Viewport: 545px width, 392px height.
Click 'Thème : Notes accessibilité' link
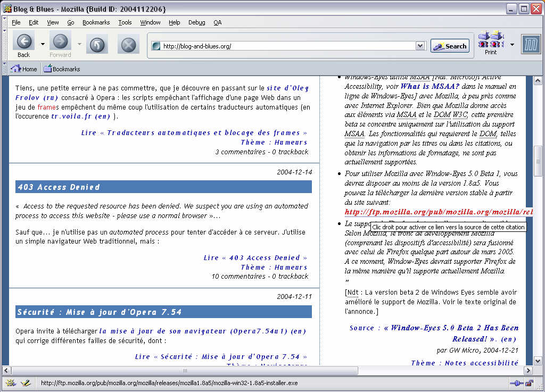coord(464,363)
